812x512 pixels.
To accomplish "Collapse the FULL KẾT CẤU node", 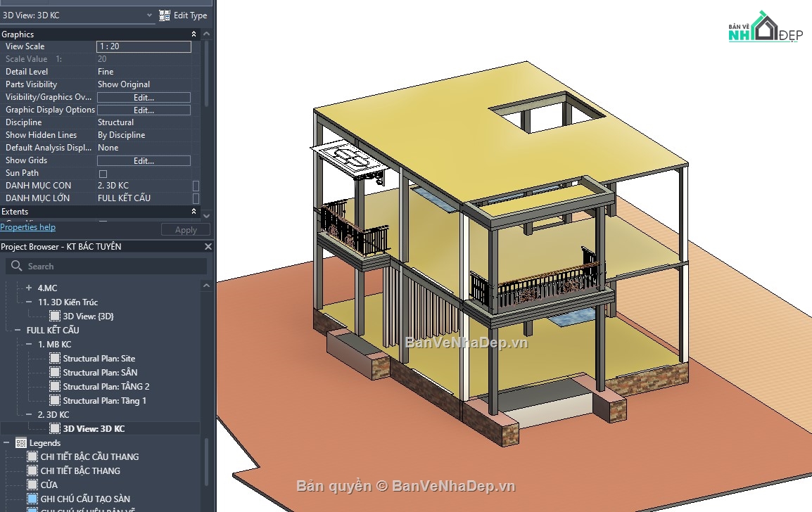I will tap(18, 331).
